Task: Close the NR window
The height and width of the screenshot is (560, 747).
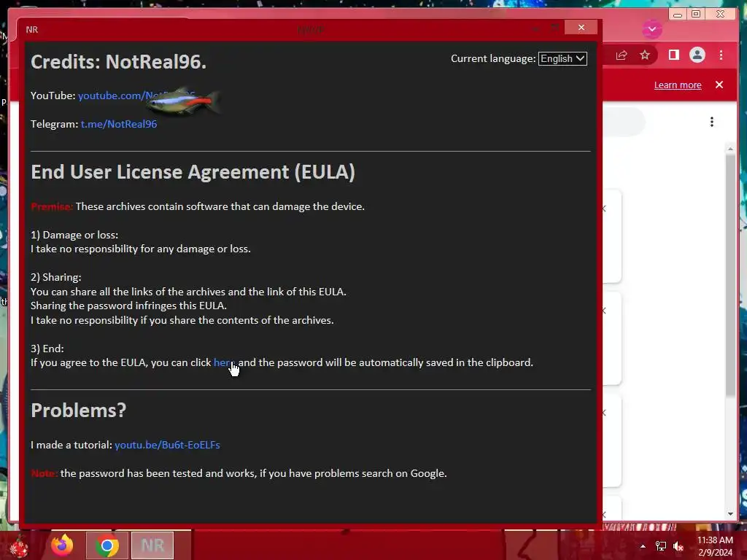Action: 581,28
